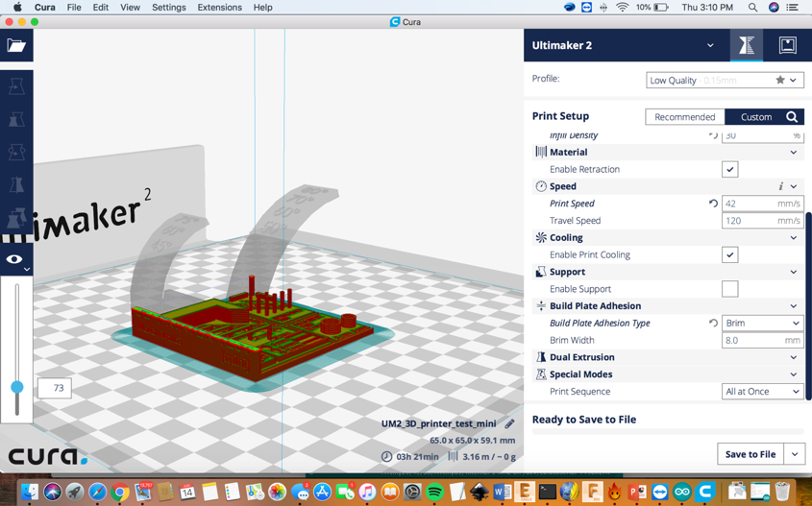The height and width of the screenshot is (506, 812).
Task: Open Spotlight search in the menu bar
Action: tap(753, 8)
